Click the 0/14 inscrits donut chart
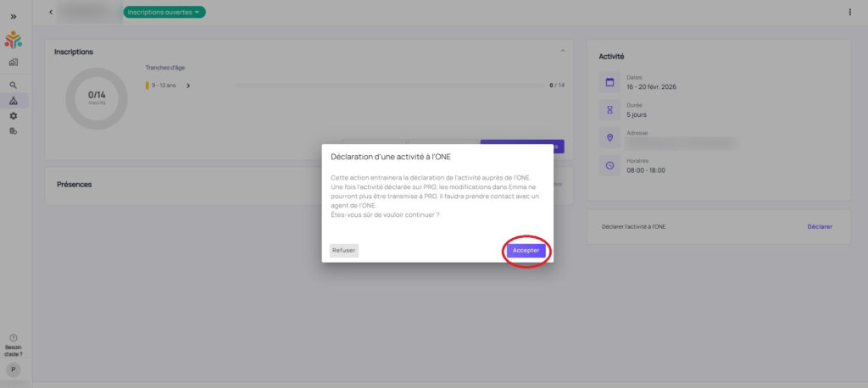Screen dimensions: 868x388 (x=97, y=98)
